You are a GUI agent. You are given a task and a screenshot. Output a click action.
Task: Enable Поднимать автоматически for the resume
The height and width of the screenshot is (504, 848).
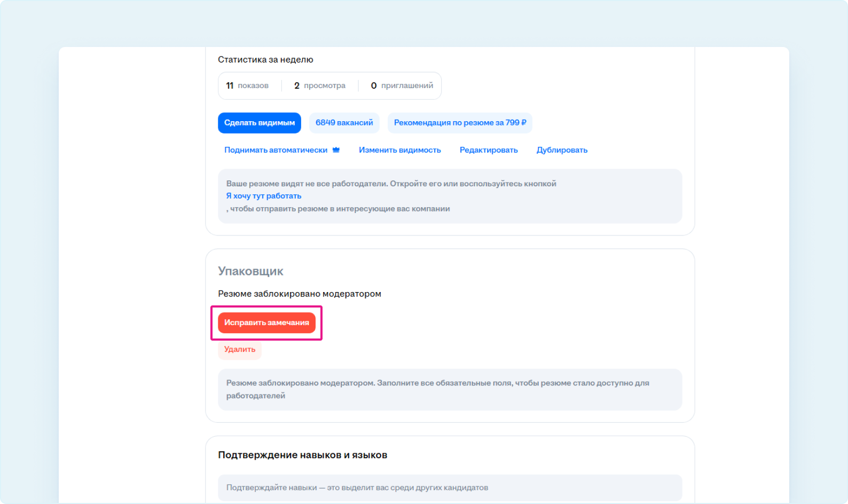click(x=276, y=150)
